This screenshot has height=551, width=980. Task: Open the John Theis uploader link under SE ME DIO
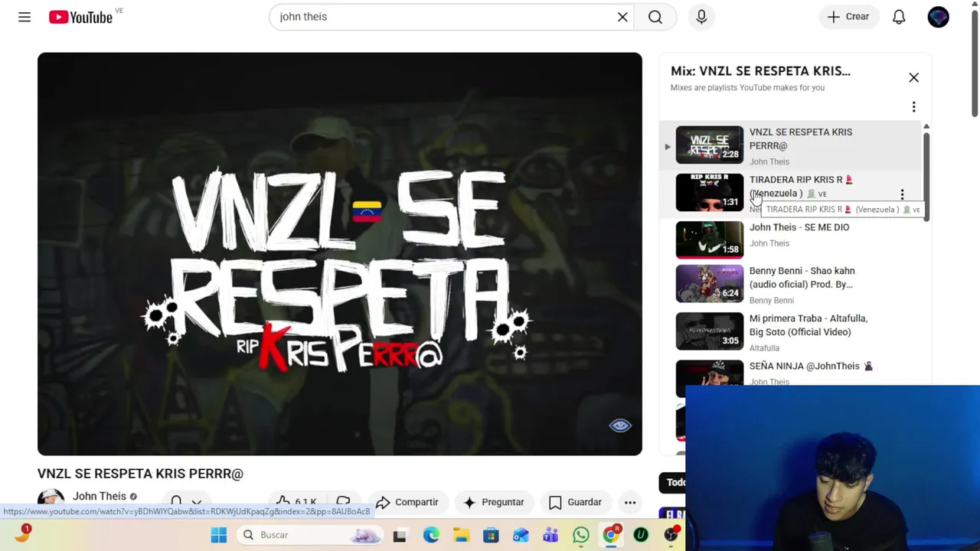click(769, 243)
